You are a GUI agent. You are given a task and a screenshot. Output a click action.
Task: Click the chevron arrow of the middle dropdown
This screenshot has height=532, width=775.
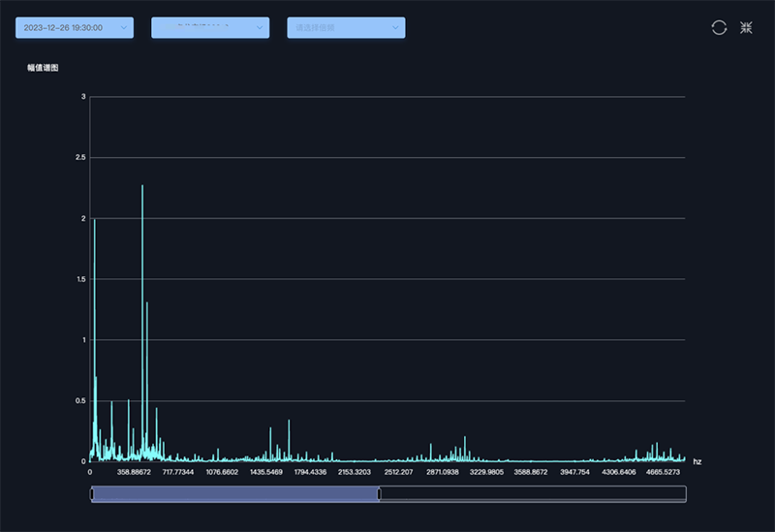(x=260, y=28)
